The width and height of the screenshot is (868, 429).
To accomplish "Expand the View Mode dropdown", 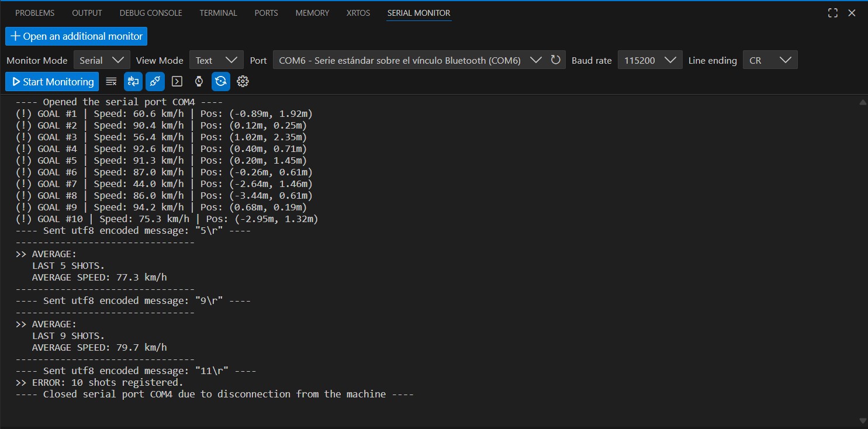I will tap(216, 60).
